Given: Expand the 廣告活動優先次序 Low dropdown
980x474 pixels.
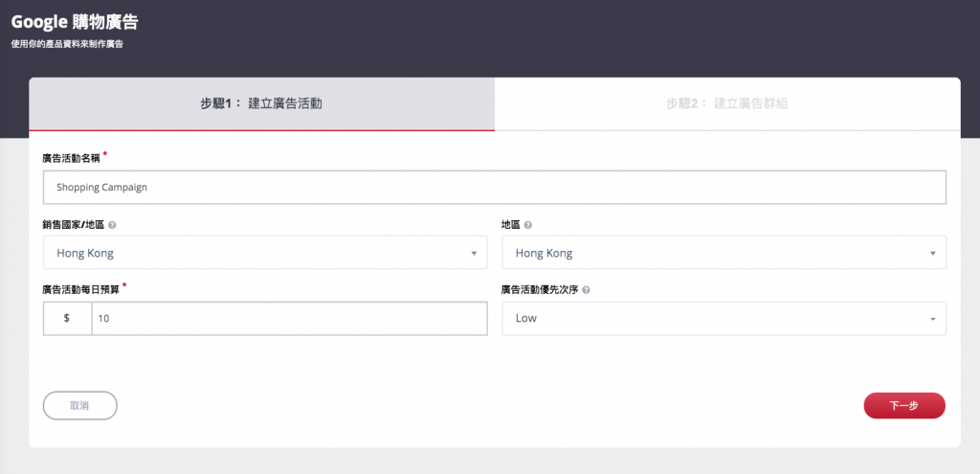Looking at the screenshot, I should (724, 318).
